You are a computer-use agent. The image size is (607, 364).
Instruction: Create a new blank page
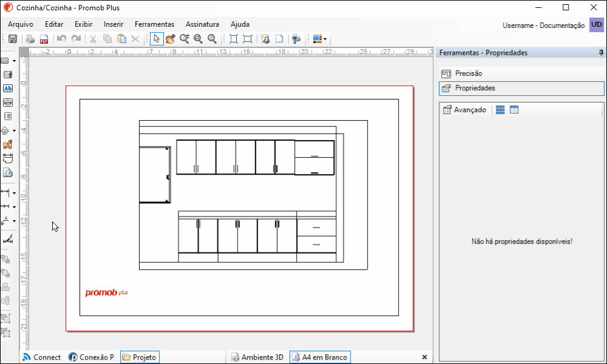tap(279, 39)
